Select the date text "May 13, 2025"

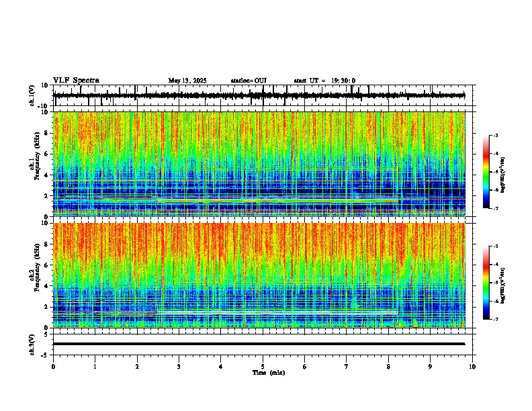pos(187,81)
